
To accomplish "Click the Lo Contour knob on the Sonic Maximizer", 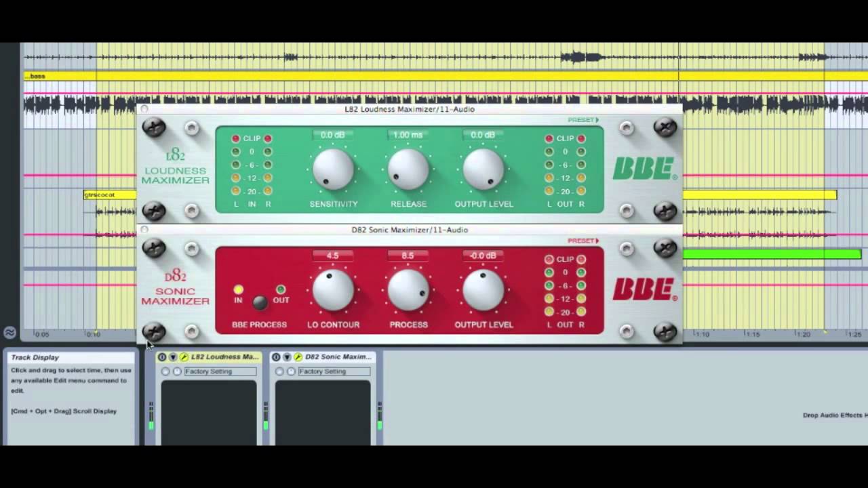I will pos(333,290).
